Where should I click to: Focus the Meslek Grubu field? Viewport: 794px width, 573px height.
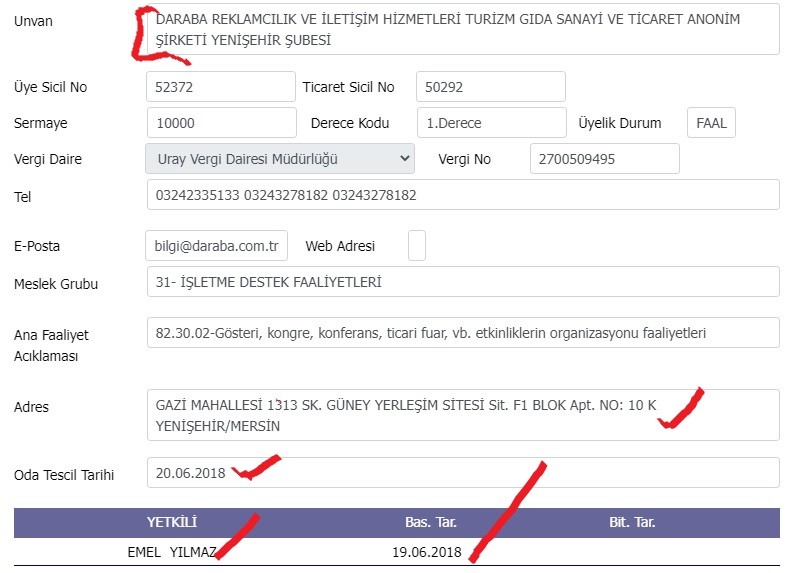coord(463,281)
